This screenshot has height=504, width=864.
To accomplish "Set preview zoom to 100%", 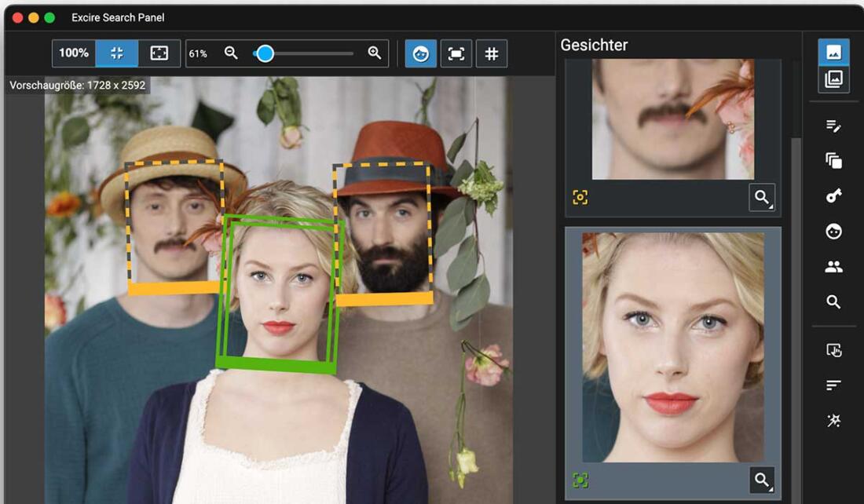I will (74, 53).
